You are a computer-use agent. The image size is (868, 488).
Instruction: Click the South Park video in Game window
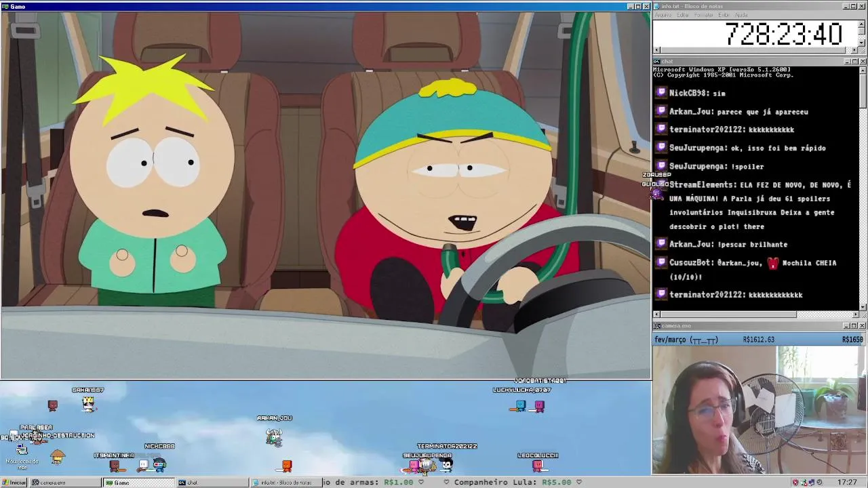pyautogui.click(x=325, y=195)
